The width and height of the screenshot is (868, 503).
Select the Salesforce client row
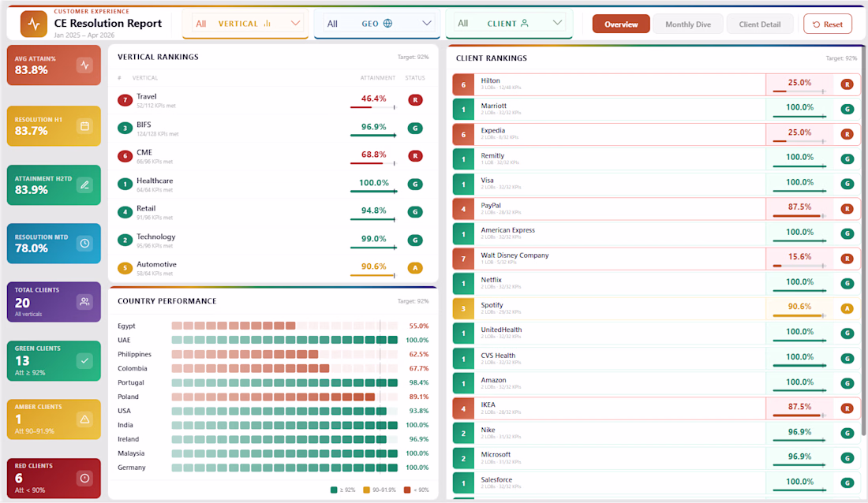(x=656, y=483)
